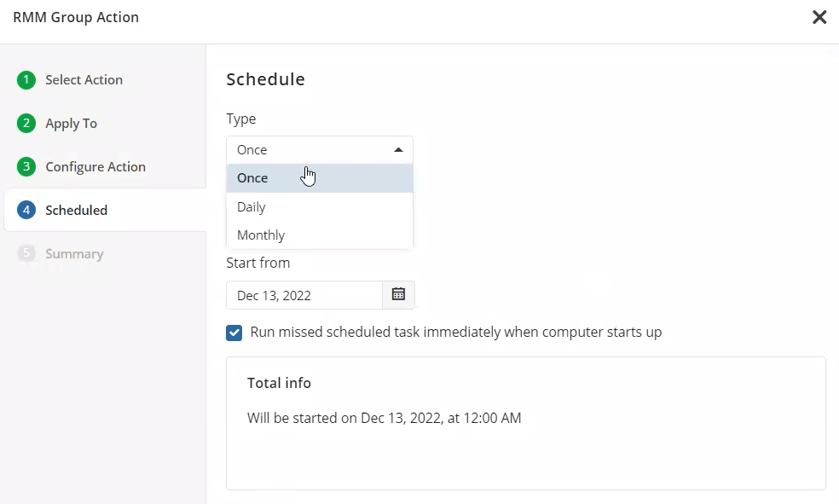Go to the Select Action step
The image size is (839, 504).
coord(84,80)
